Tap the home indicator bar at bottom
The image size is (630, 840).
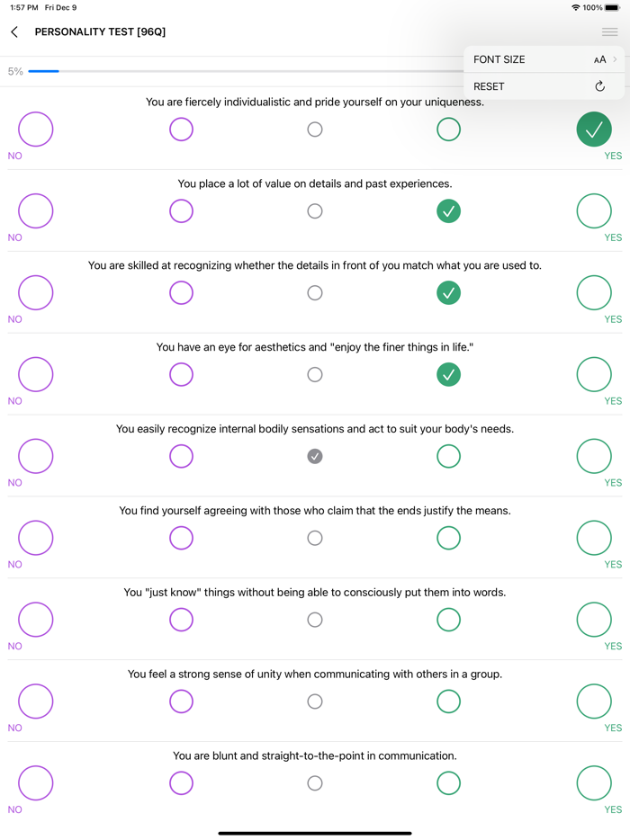coord(315,832)
